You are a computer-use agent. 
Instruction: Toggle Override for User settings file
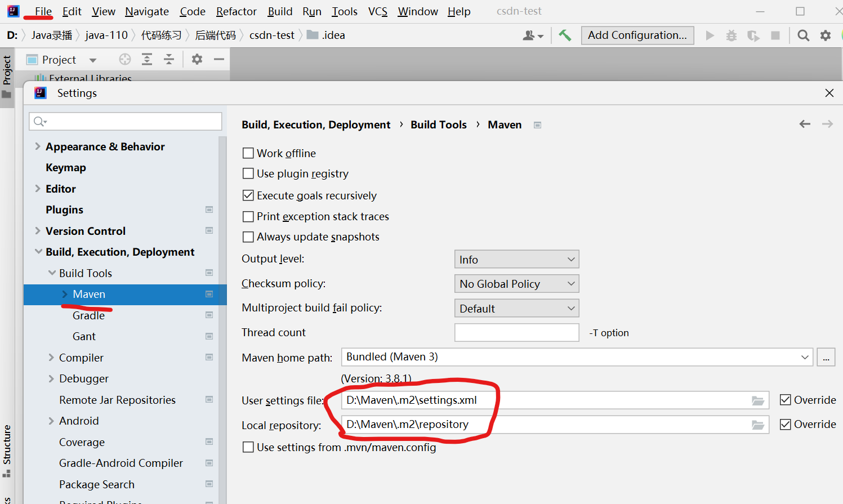786,400
